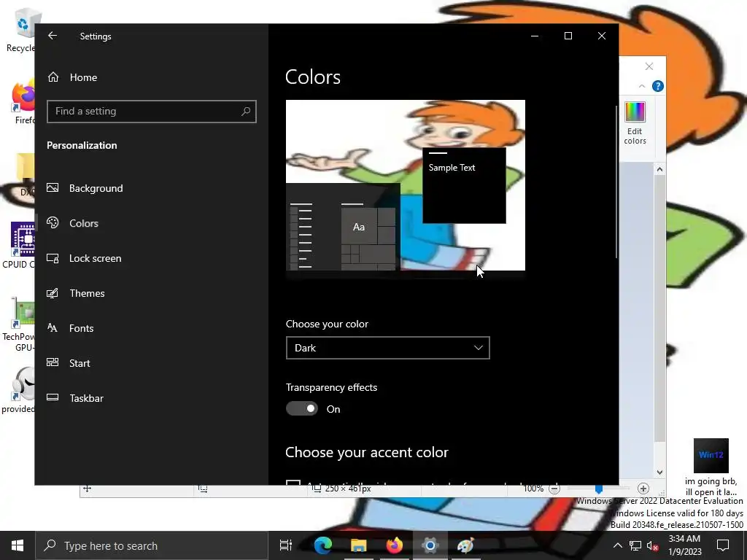Screen dimensions: 747x560
Task: Open the TechPowerUp GPU-Z desktop shortcut
Action: click(x=19, y=324)
